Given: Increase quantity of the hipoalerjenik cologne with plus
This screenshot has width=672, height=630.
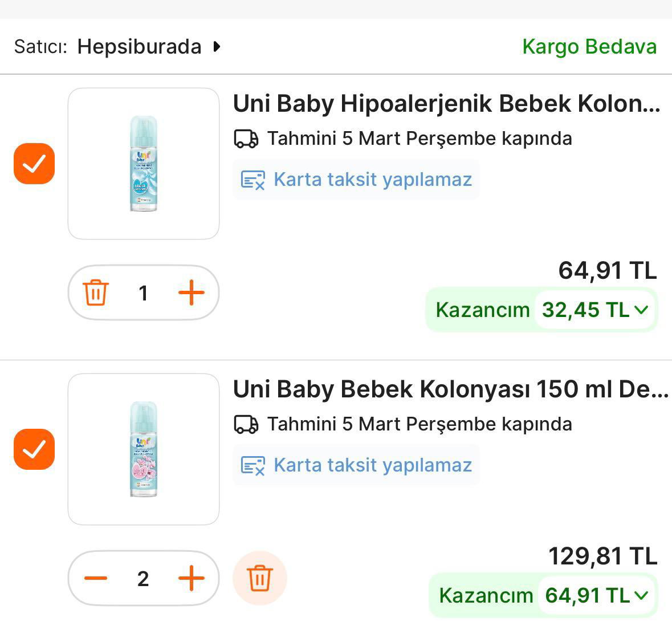Looking at the screenshot, I should (192, 292).
